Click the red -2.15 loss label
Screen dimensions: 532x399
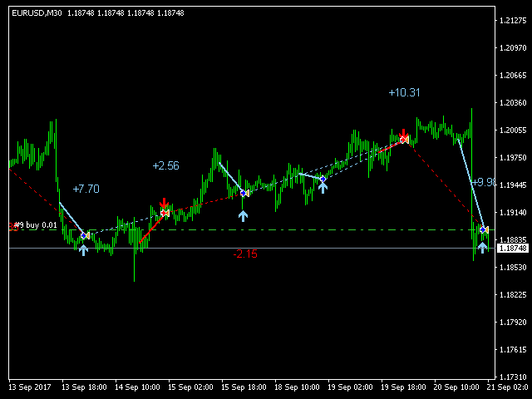tap(245, 254)
